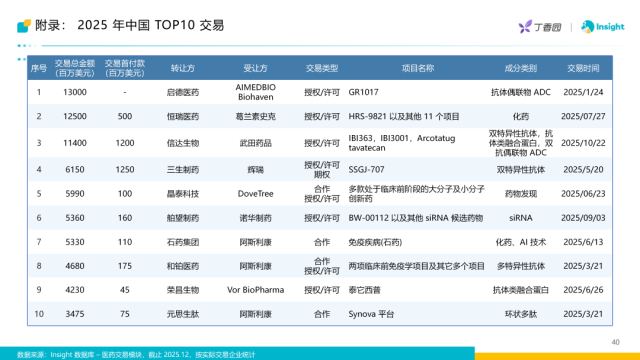Select the total amount cell '5360'
The image size is (640, 360).
(75, 218)
